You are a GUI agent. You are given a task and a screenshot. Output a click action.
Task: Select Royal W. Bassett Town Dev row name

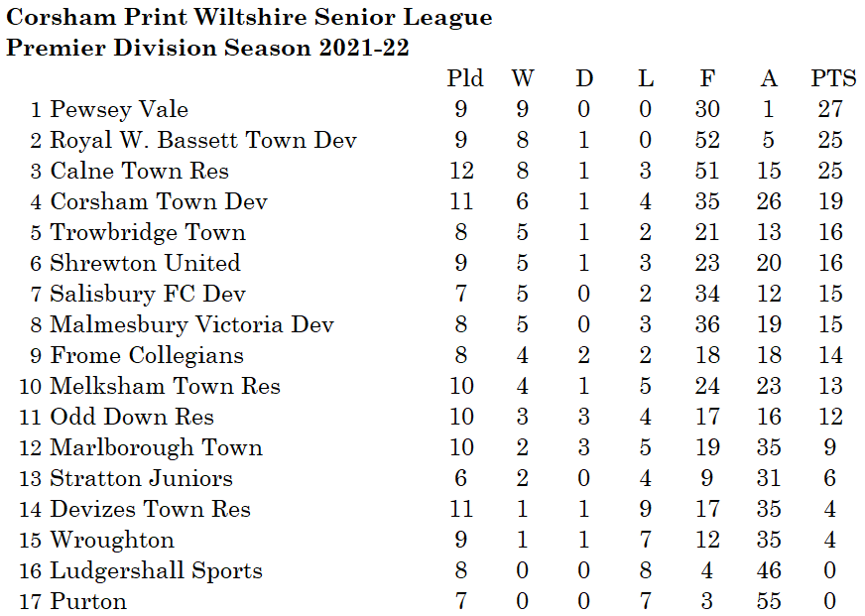tap(202, 140)
